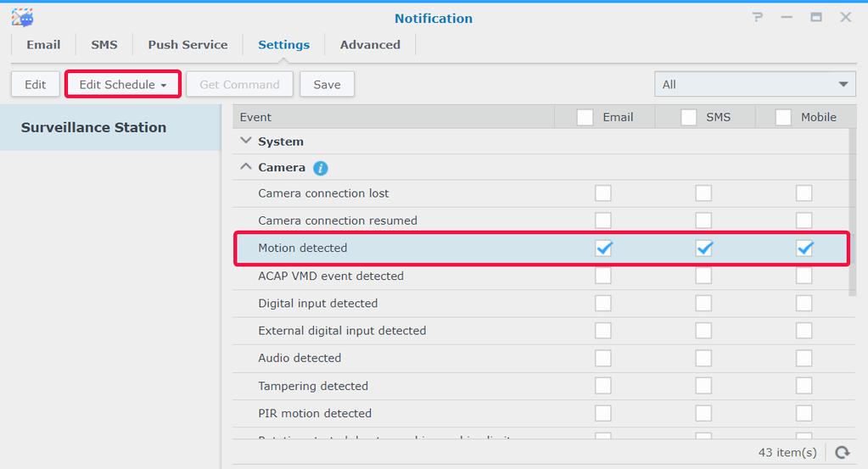Enable Email for Digital input detected
This screenshot has height=469, width=868.
click(x=603, y=303)
